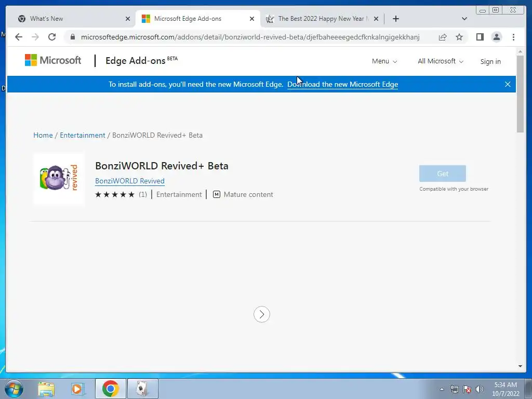
Task: Click the scrollbar down arrow
Action: 520,366
